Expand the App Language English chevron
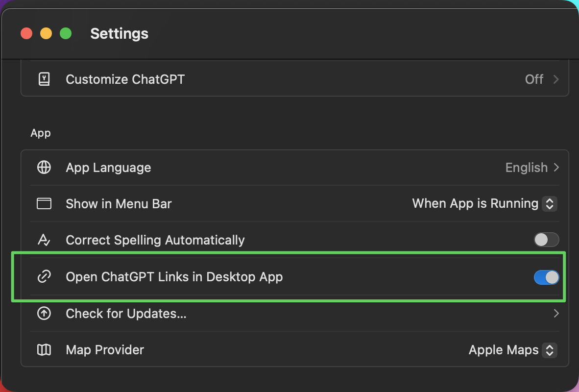Viewport: 579px width, 392px height. (x=556, y=168)
